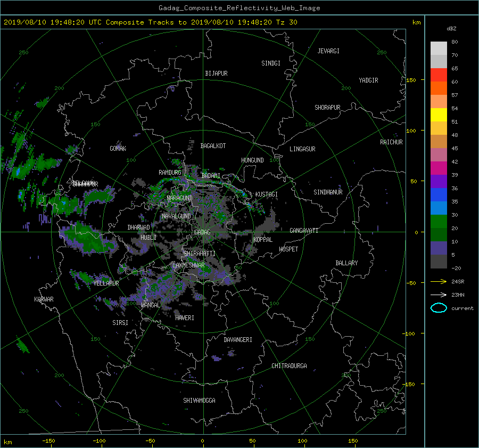This screenshot has height=448, width=479.
Task: Click the HUNGUND city label
Action: click(252, 160)
